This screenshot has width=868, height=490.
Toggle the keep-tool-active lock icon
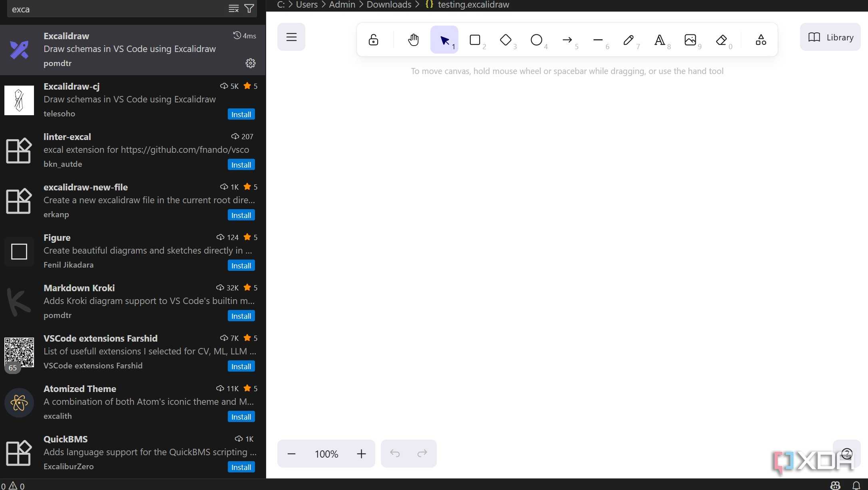coord(373,40)
